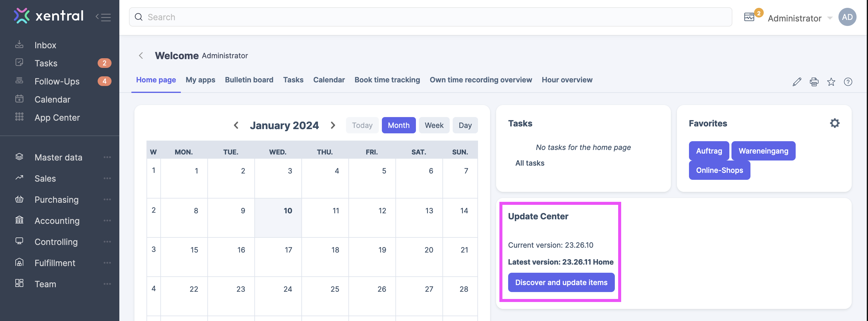
Task: Click the Calendar icon in sidebar
Action: tap(19, 99)
